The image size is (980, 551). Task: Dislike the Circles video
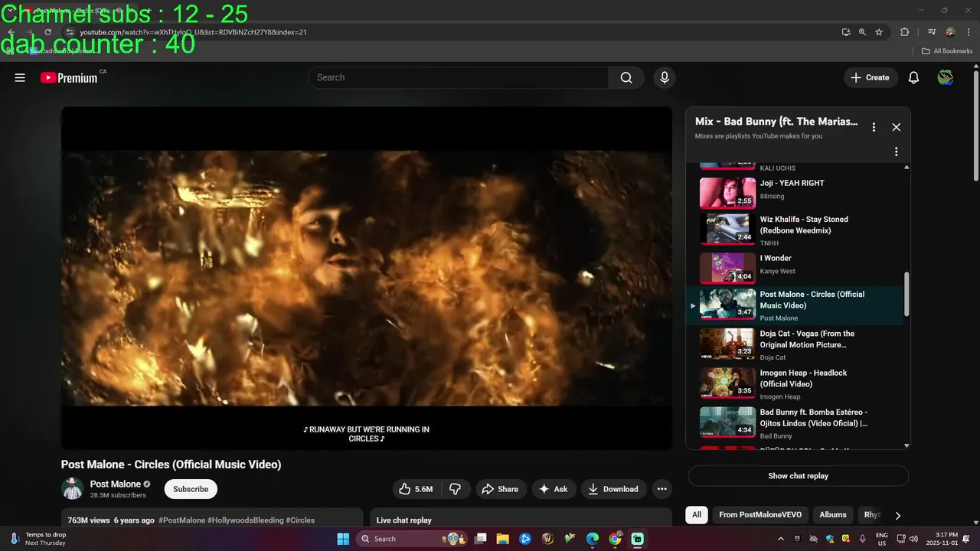[455, 489]
